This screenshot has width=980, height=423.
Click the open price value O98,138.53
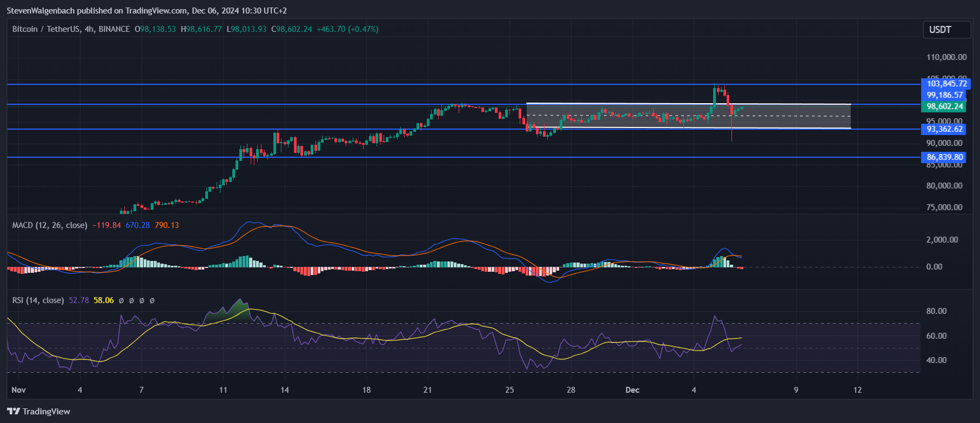[x=155, y=29]
